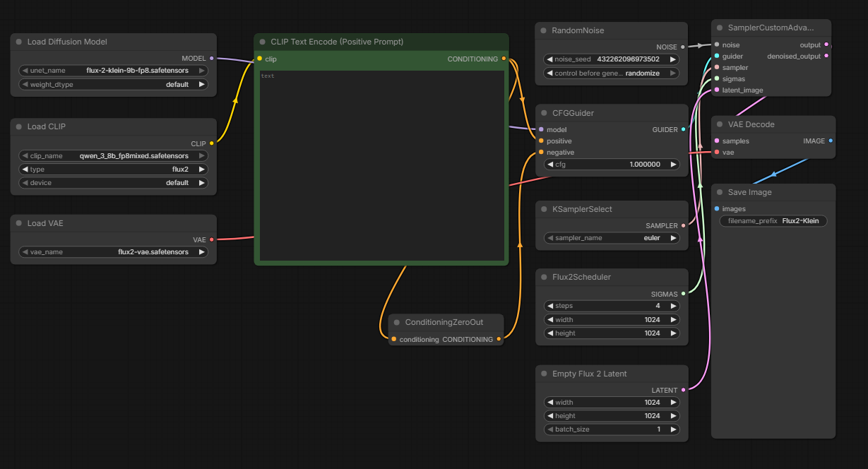Decrease Flux2Scheduler height with left arrow
Viewport: 868px width, 469px height.
(x=550, y=333)
